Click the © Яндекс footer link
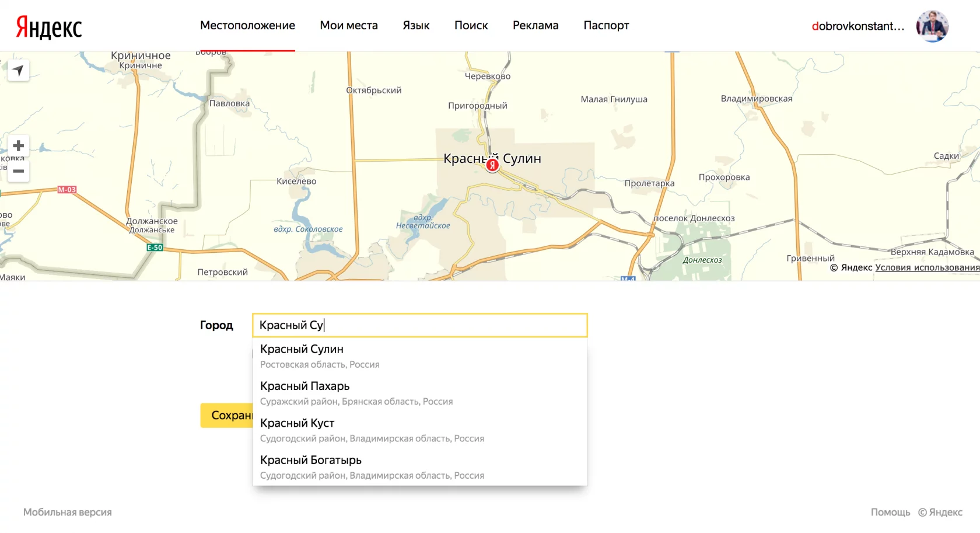 click(940, 512)
